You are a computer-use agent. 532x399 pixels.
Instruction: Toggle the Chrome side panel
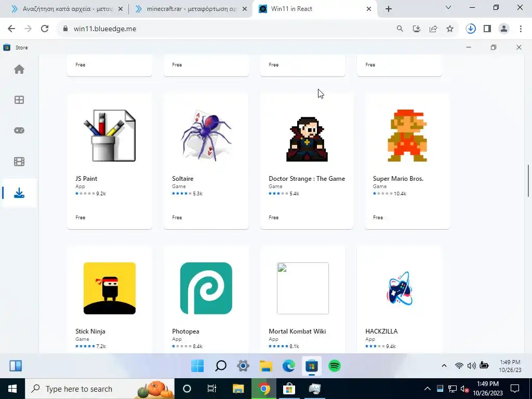[x=487, y=29]
